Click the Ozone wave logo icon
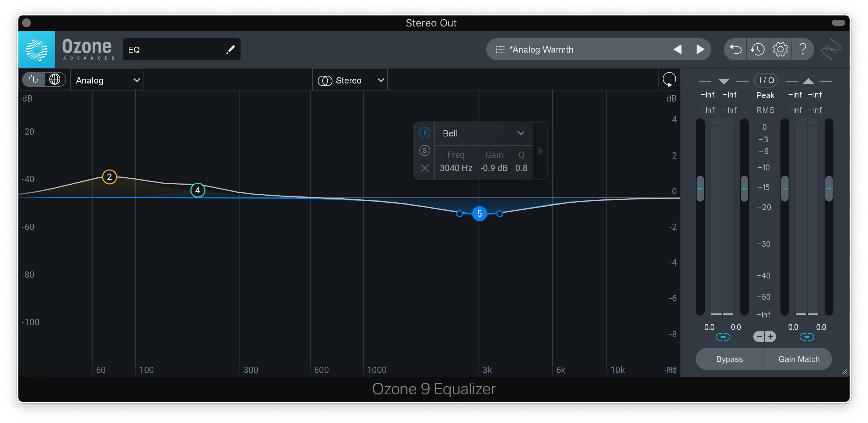Screen dimensions: 868x423 click(x=37, y=49)
